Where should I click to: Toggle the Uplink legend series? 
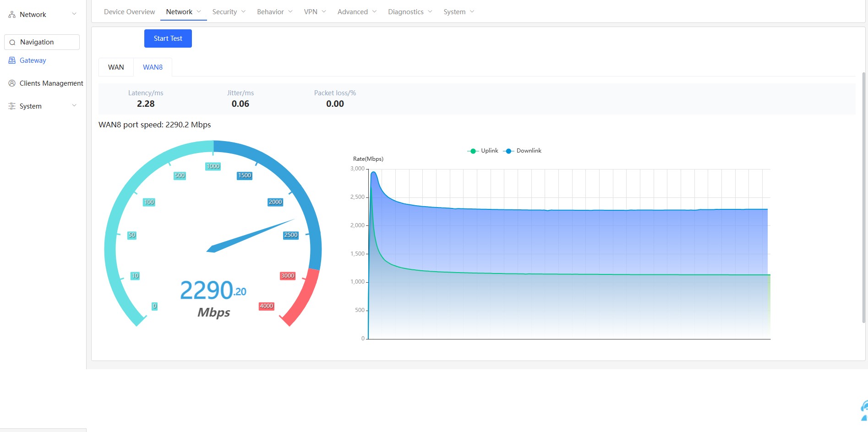point(482,151)
